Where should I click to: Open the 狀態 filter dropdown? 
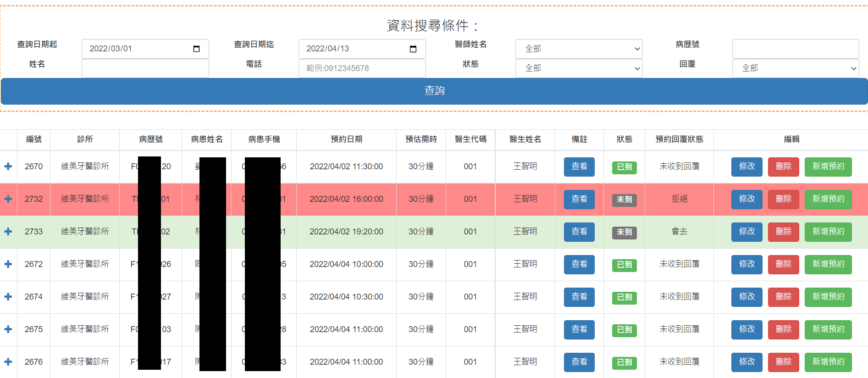point(579,68)
